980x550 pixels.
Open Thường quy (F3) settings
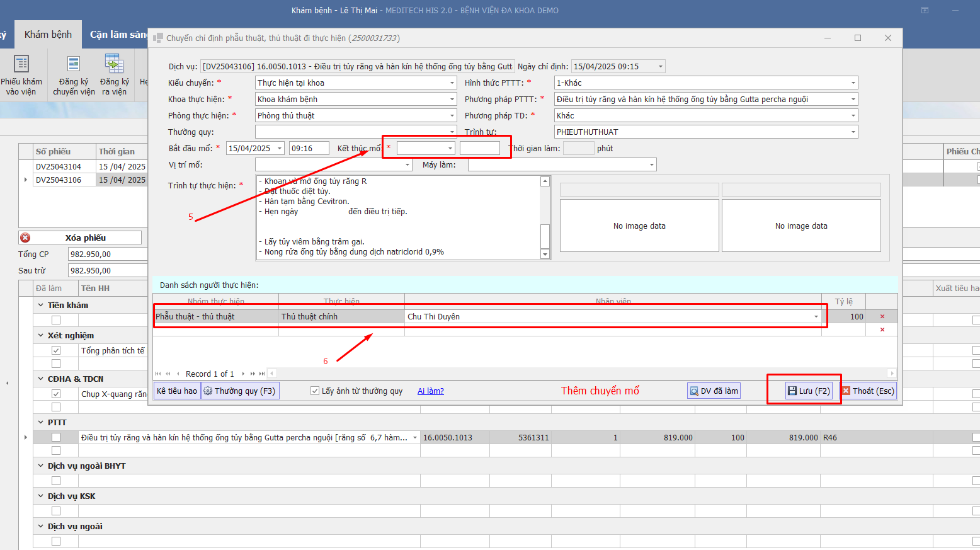click(x=239, y=391)
